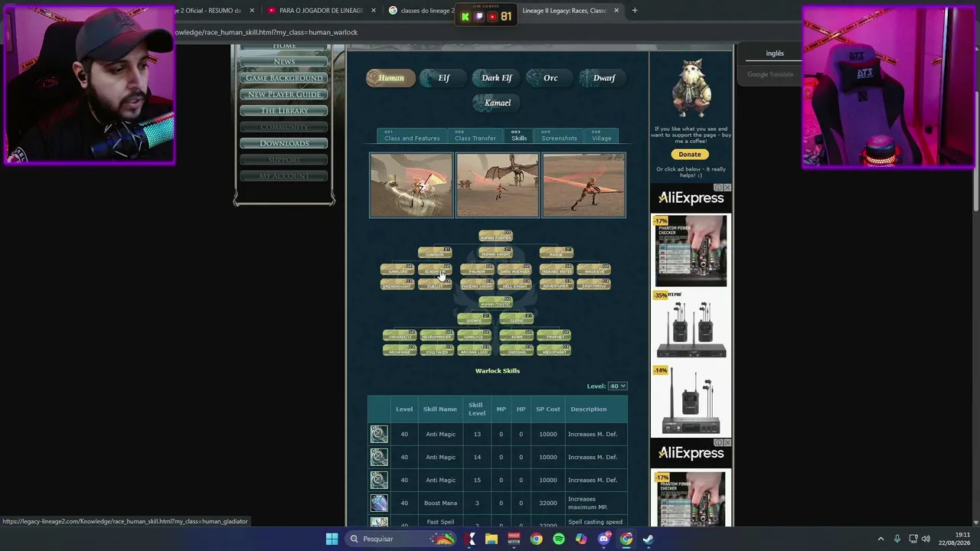The width and height of the screenshot is (980, 551).
Task: Open the Phoenix Knight class node
Action: [x=477, y=284]
